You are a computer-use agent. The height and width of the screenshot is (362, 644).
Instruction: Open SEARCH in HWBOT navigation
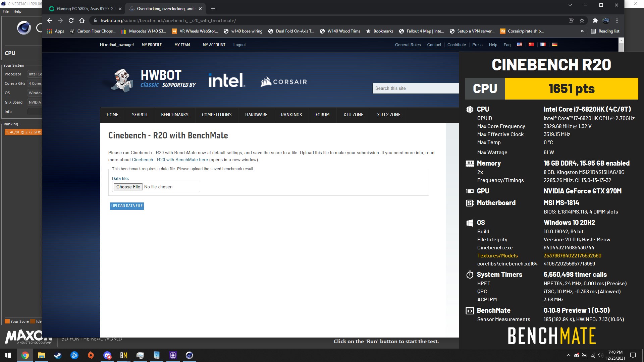pyautogui.click(x=140, y=115)
